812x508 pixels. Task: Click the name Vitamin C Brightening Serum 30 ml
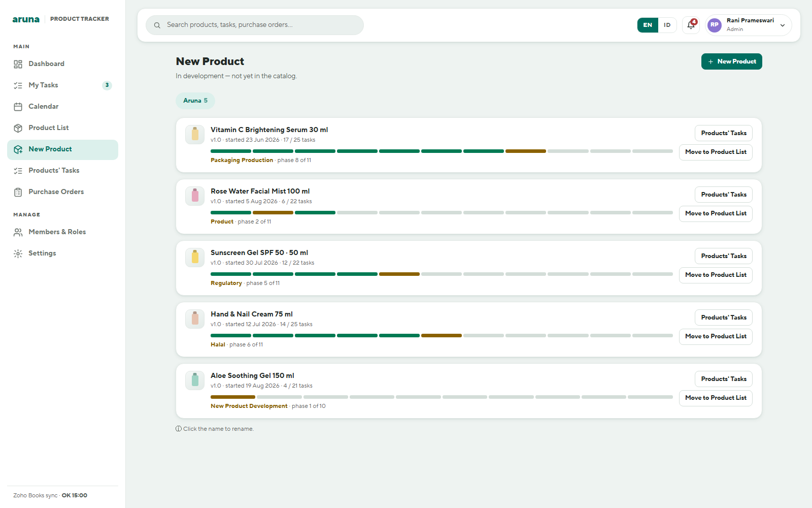(x=269, y=130)
